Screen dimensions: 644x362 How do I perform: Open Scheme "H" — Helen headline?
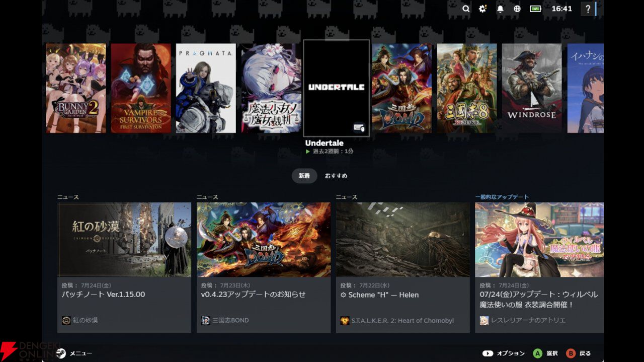pyautogui.click(x=379, y=295)
